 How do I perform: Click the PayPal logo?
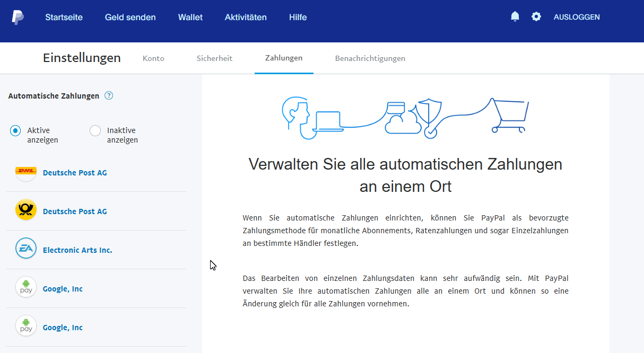(x=18, y=16)
